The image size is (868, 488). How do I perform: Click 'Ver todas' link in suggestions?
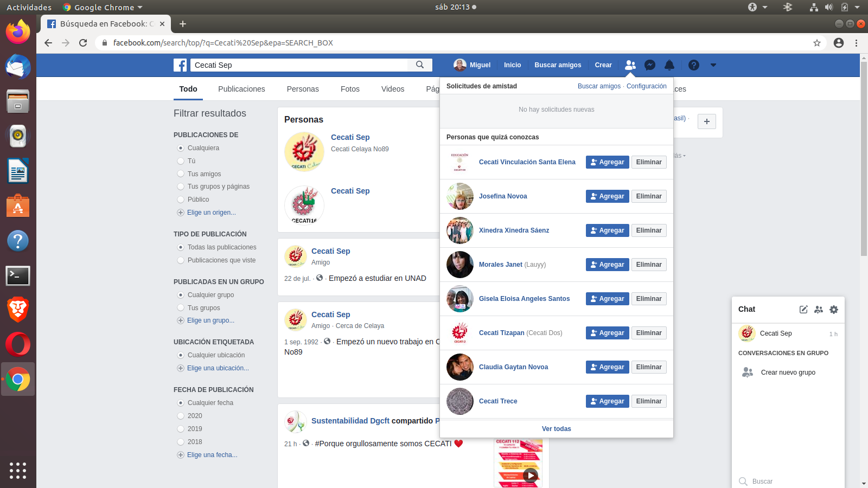(556, 429)
